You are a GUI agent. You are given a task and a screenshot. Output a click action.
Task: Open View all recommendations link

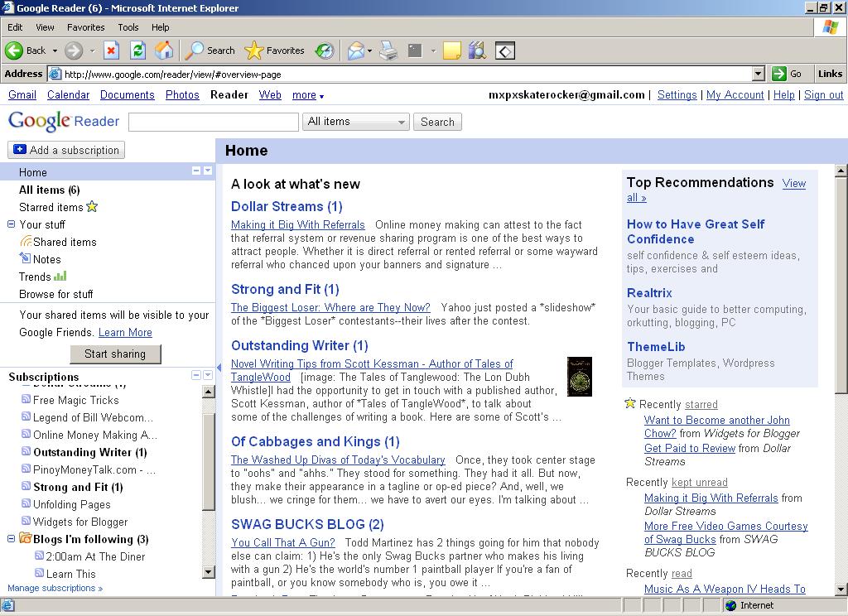pos(716,190)
